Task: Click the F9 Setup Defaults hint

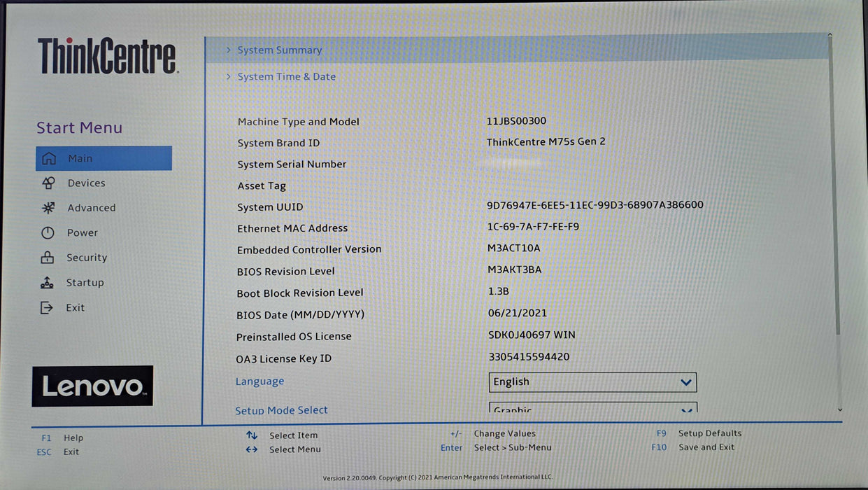Action: 698,433
